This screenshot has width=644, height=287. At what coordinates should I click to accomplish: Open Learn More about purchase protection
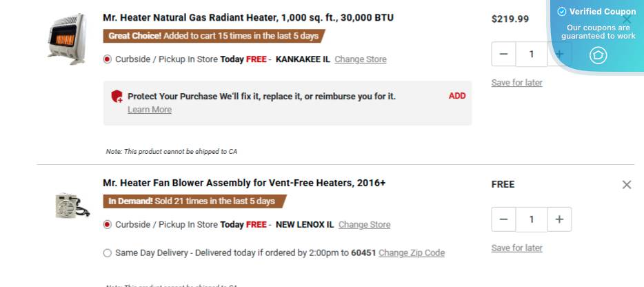pos(150,110)
